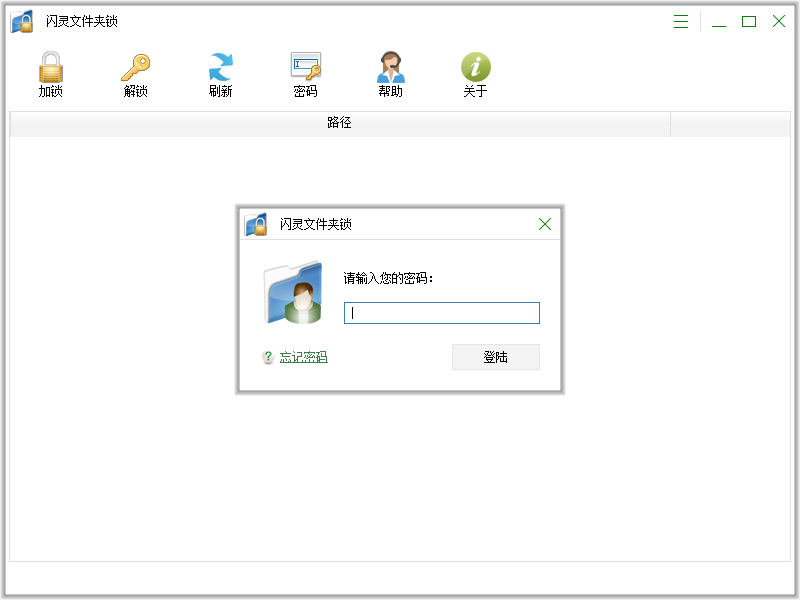Minimize the main application window
This screenshot has height=600, width=800.
tap(719, 22)
